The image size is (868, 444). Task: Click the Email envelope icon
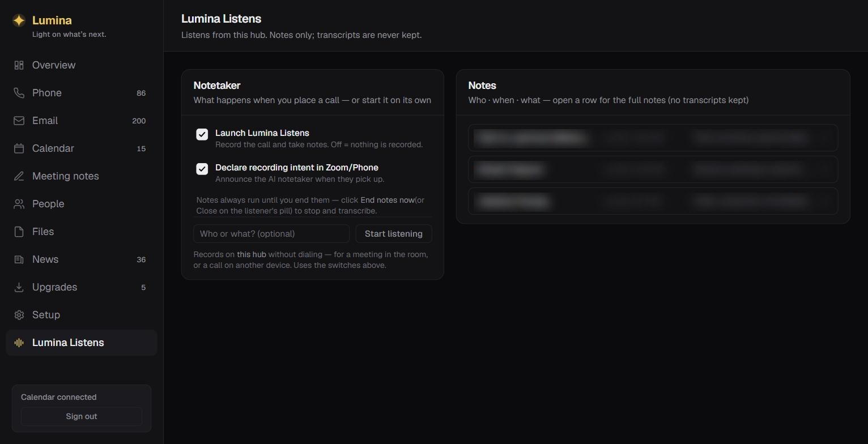point(19,121)
